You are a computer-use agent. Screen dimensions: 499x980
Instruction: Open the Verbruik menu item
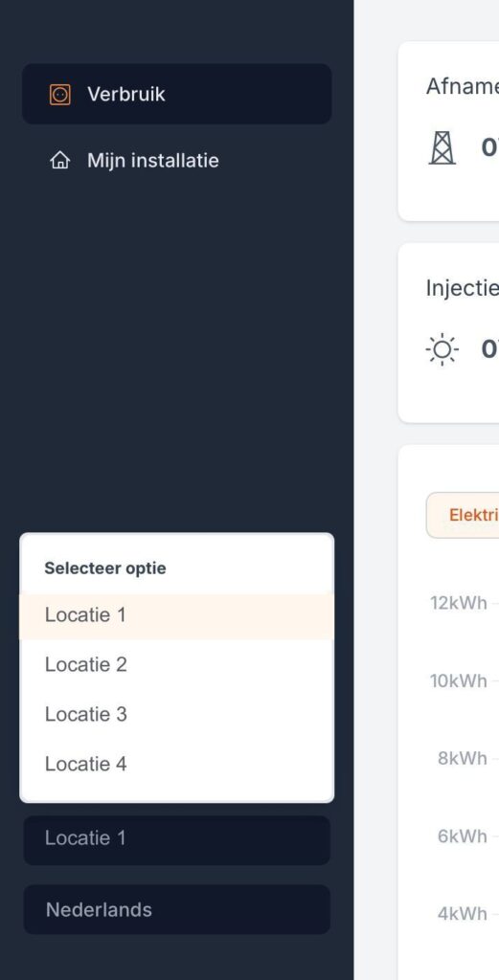(x=177, y=94)
